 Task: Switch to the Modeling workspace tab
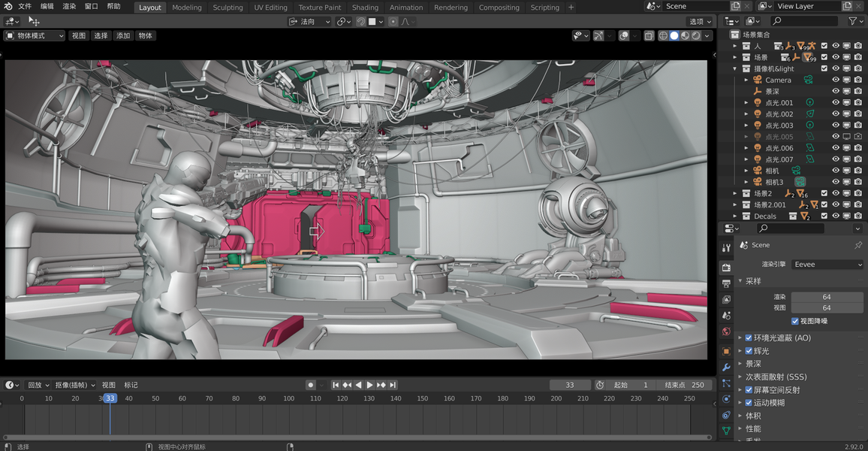click(x=186, y=8)
